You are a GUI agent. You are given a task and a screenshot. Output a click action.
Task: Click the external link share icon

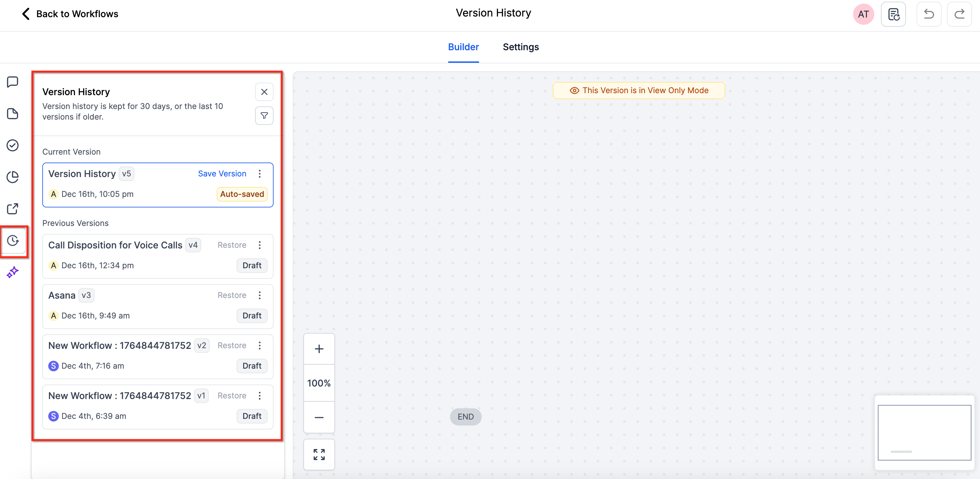tap(13, 208)
